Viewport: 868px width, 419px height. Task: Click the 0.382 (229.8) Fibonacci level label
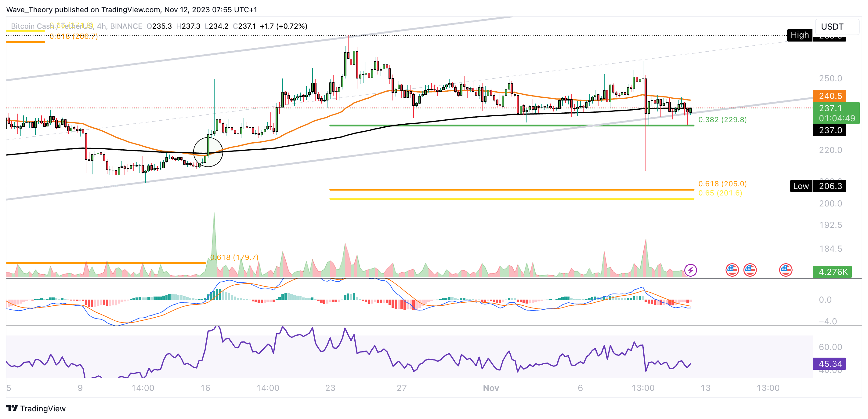pyautogui.click(x=722, y=120)
